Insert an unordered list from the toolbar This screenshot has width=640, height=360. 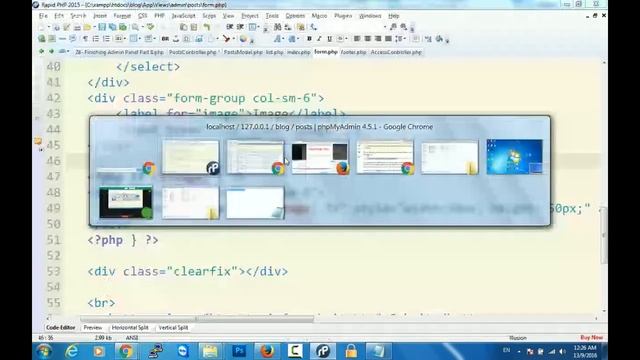[96, 39]
